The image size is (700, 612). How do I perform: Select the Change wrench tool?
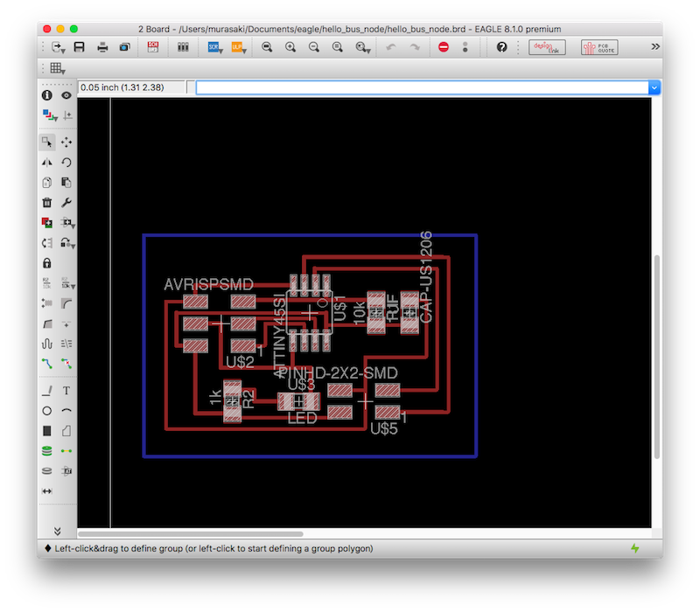pyautogui.click(x=66, y=203)
